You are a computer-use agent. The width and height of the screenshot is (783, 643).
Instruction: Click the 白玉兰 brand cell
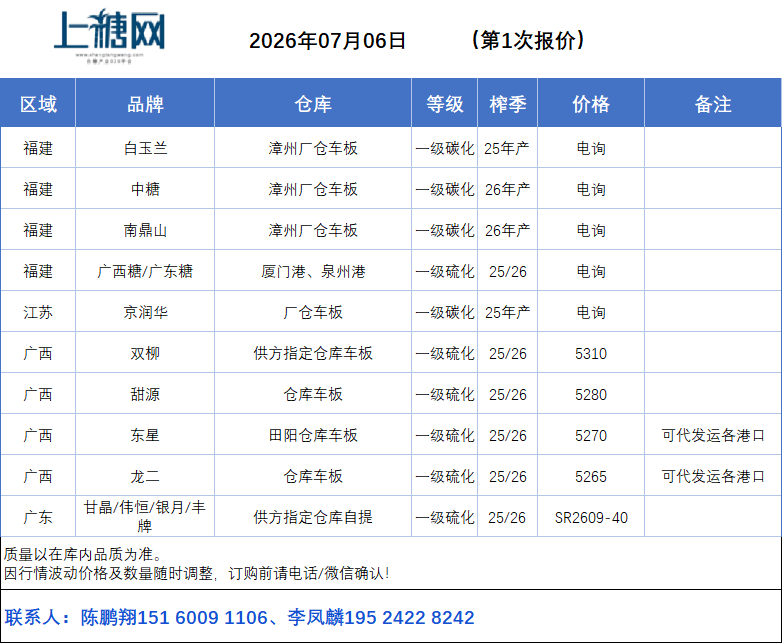[145, 148]
